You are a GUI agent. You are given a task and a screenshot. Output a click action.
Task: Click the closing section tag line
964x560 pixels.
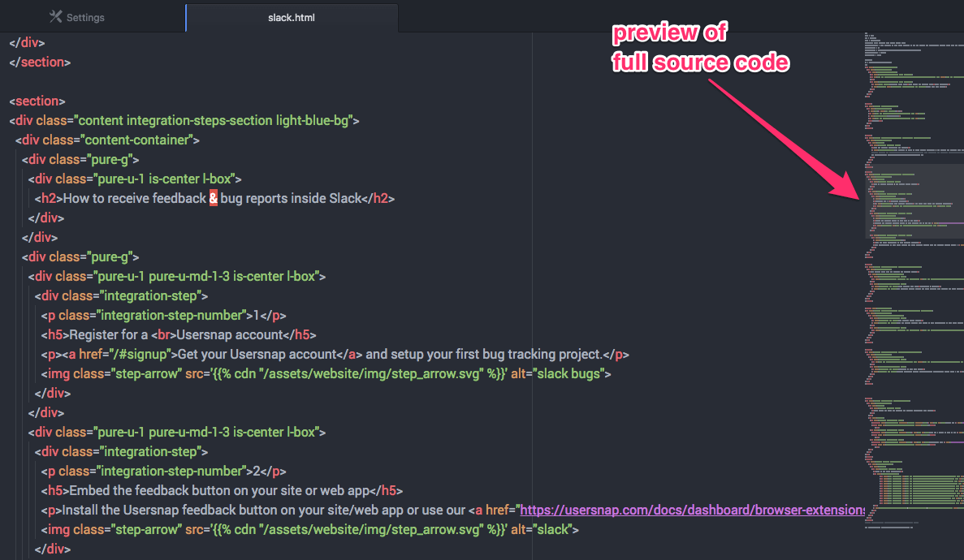click(40, 62)
